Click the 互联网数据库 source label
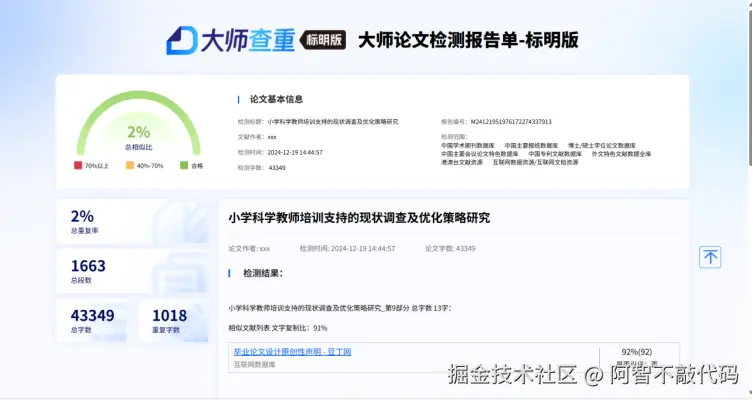The width and height of the screenshot is (753, 400). [255, 364]
